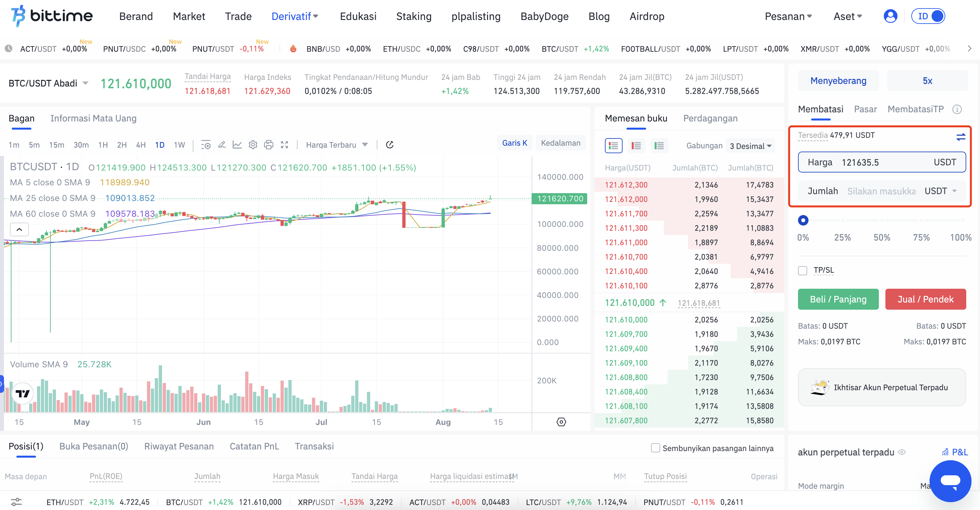Click the amount slider handle at 0%
Viewport: 980px width, 510px height.
[x=803, y=220]
